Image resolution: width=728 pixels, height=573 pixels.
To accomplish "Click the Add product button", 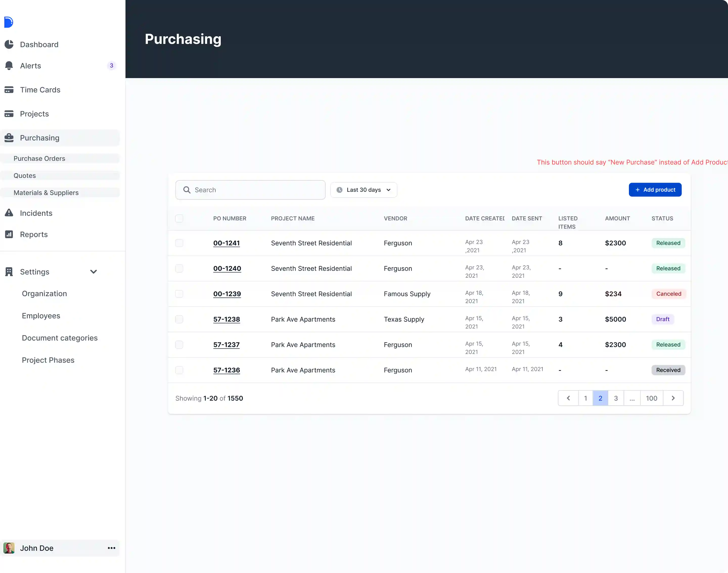I will pyautogui.click(x=655, y=189).
